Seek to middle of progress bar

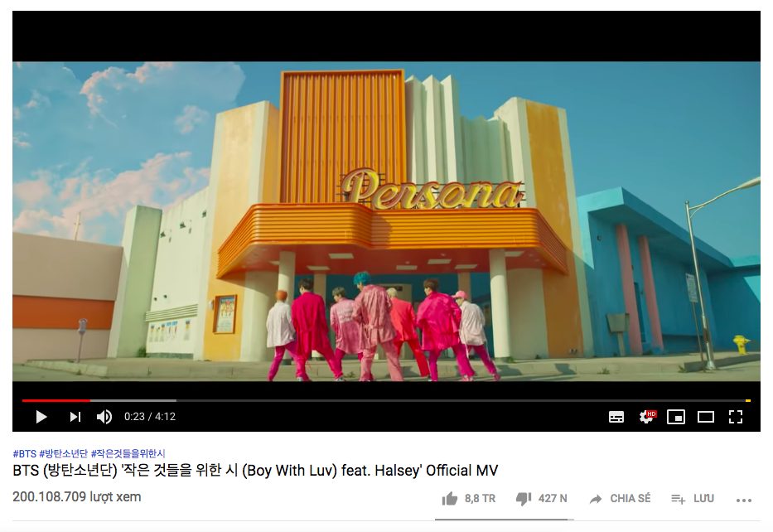[386, 400]
